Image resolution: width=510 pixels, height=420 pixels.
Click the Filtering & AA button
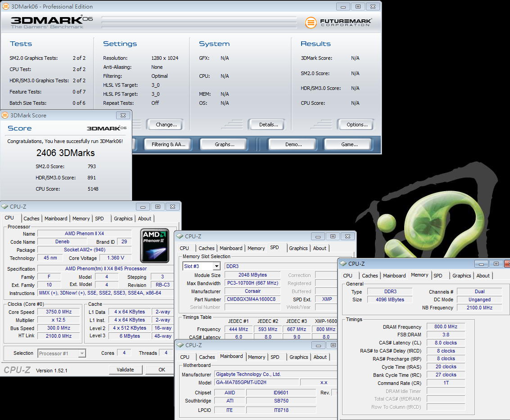(168, 144)
